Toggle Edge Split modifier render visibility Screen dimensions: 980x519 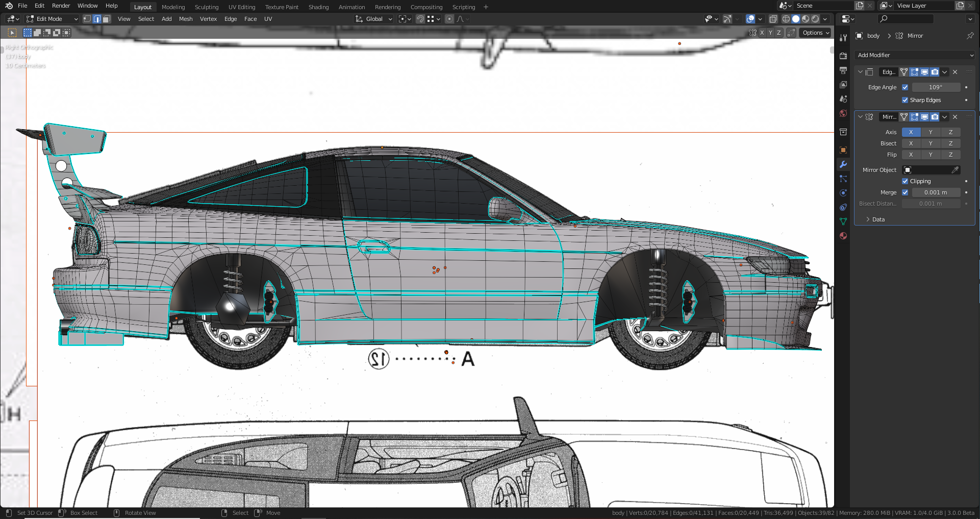coord(935,72)
